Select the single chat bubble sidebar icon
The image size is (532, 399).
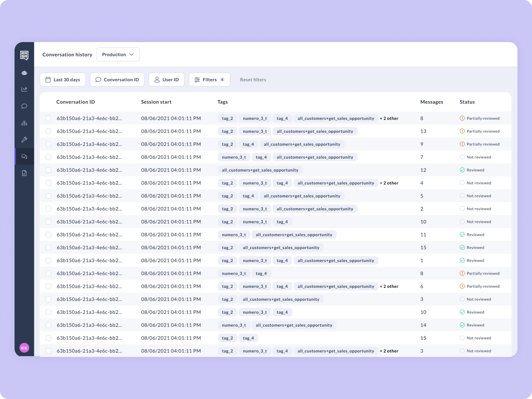(x=24, y=106)
